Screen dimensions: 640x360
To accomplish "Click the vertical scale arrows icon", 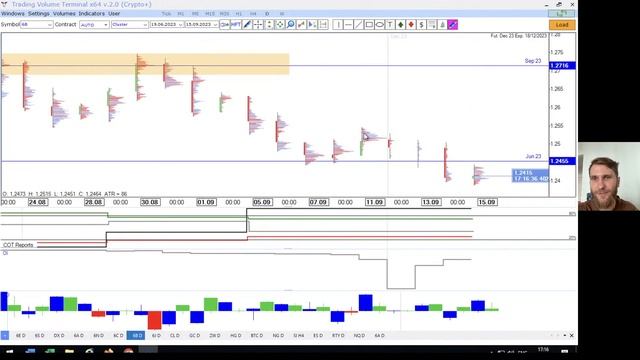I will (x=269, y=24).
